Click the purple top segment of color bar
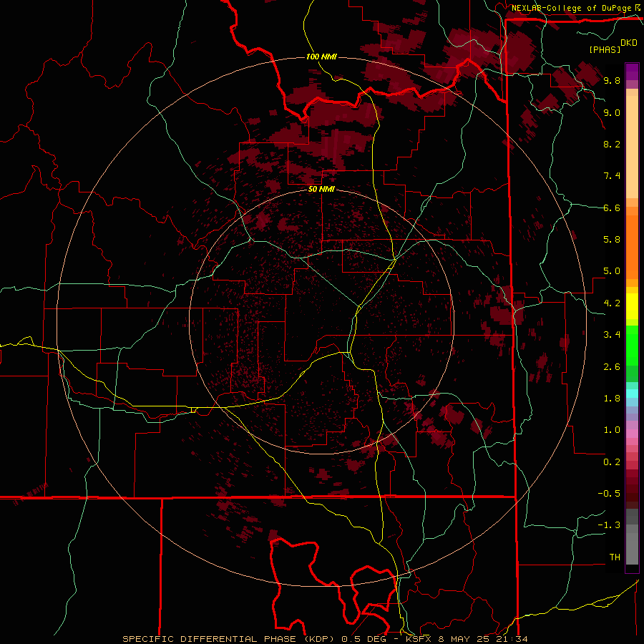The height and width of the screenshot is (644, 644). pyautogui.click(x=632, y=72)
